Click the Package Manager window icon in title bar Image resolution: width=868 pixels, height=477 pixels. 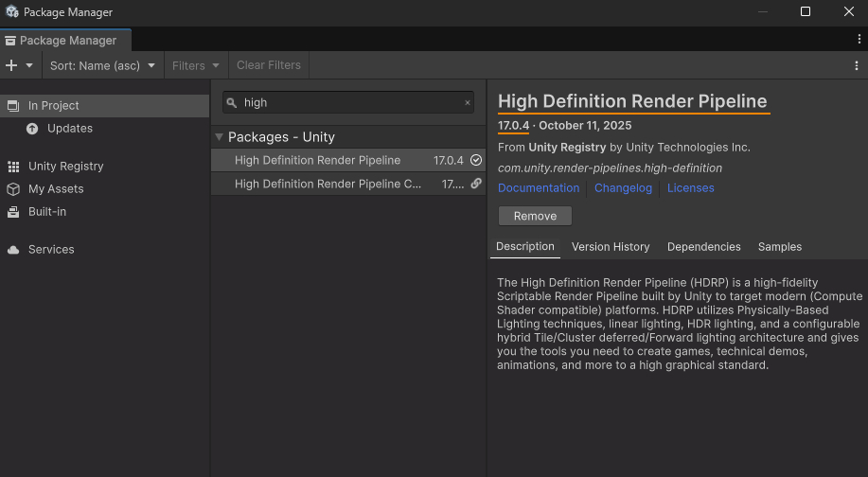pyautogui.click(x=12, y=11)
